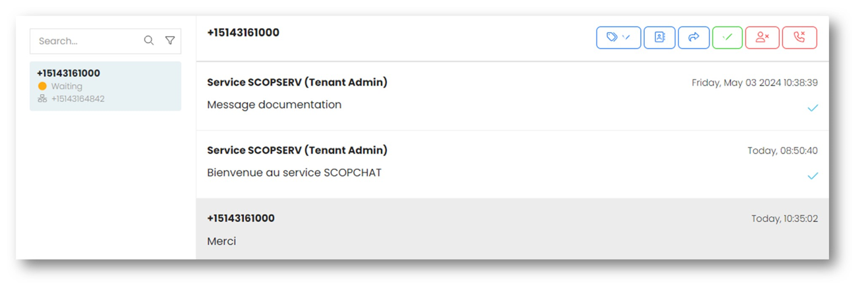The height and width of the screenshot is (305, 868).
Task: Click the delivered checkmark on Bienvenue message
Action: pos(813,176)
